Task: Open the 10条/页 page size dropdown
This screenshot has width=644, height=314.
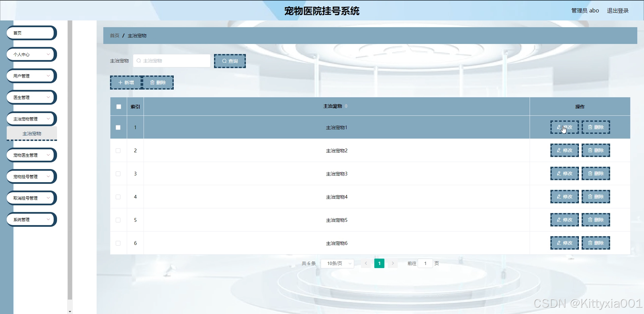Action: (x=337, y=263)
